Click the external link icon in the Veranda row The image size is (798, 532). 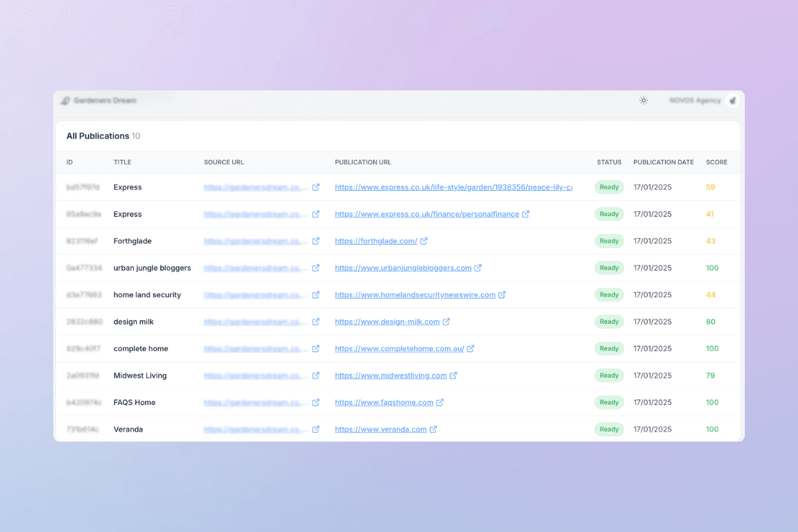316,429
